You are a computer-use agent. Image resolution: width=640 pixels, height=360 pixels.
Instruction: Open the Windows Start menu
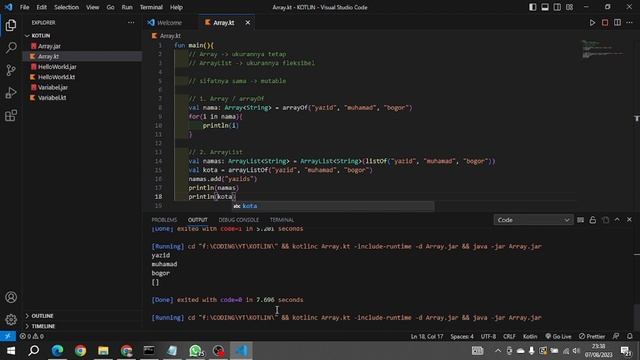tap(11, 351)
